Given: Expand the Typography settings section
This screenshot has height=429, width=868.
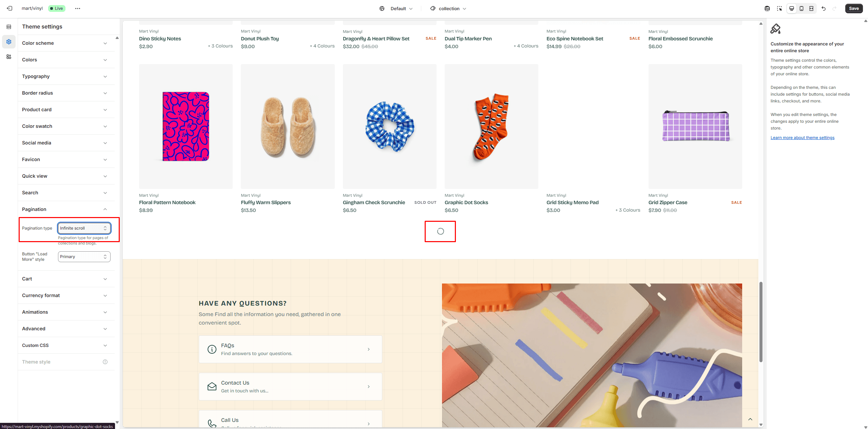Looking at the screenshot, I should click(x=64, y=76).
